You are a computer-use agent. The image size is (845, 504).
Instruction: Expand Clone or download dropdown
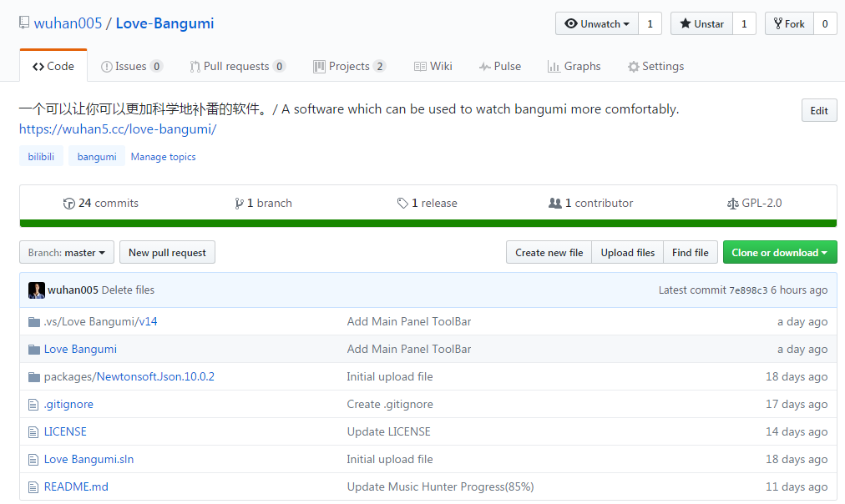(x=780, y=253)
